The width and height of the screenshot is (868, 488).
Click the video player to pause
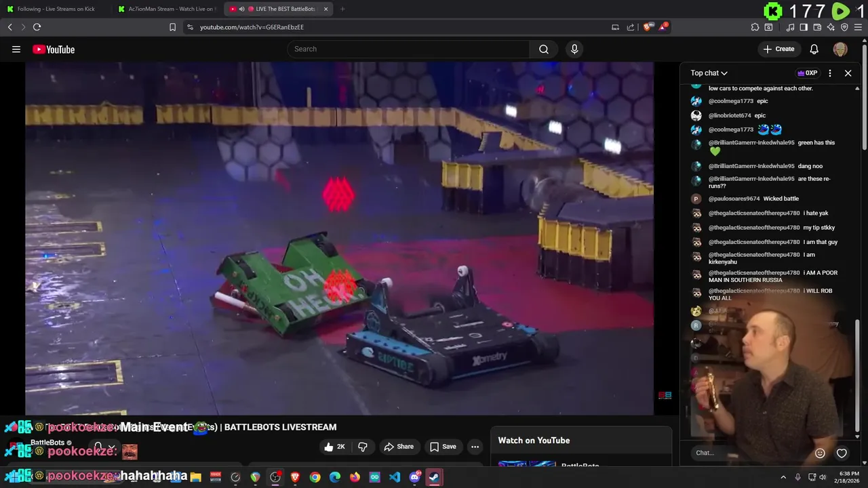pyautogui.click(x=339, y=239)
